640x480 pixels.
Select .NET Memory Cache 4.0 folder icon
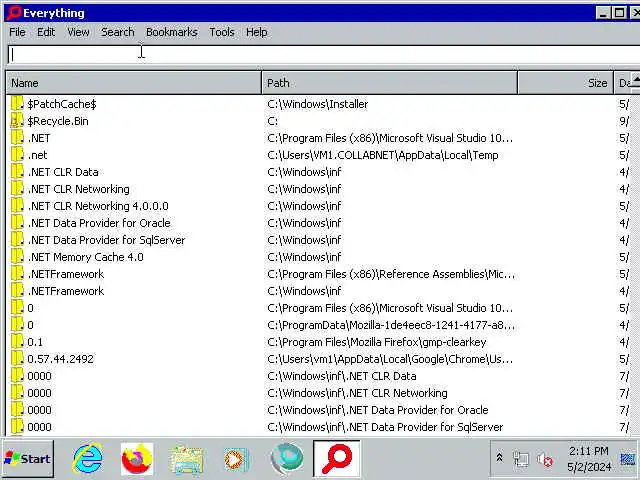pyautogui.click(x=17, y=257)
